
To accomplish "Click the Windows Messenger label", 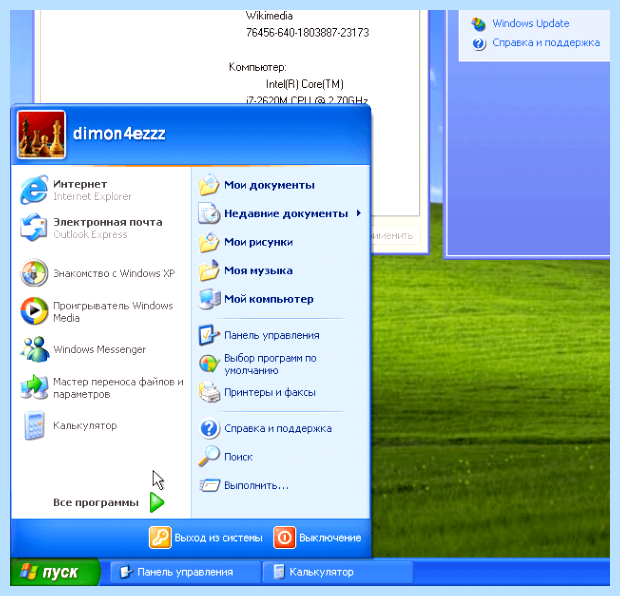I will [x=100, y=350].
